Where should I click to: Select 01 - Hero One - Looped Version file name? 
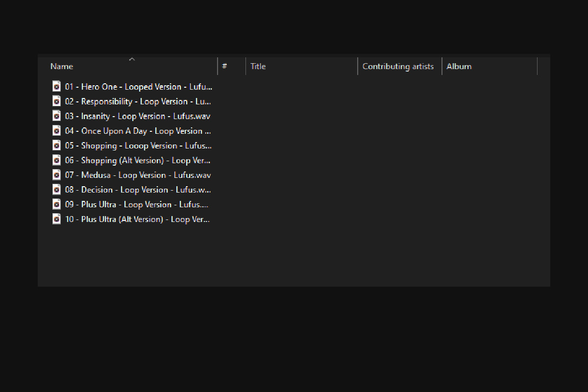tap(137, 87)
